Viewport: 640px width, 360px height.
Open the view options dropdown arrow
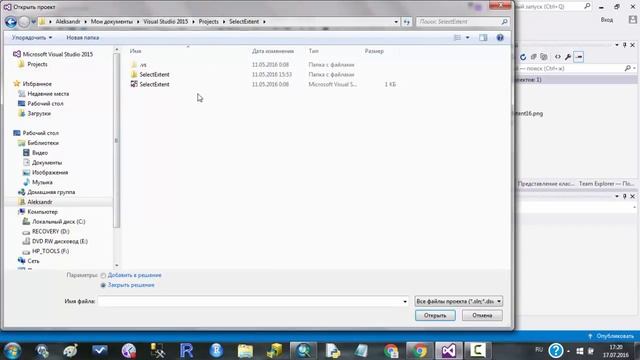click(468, 38)
